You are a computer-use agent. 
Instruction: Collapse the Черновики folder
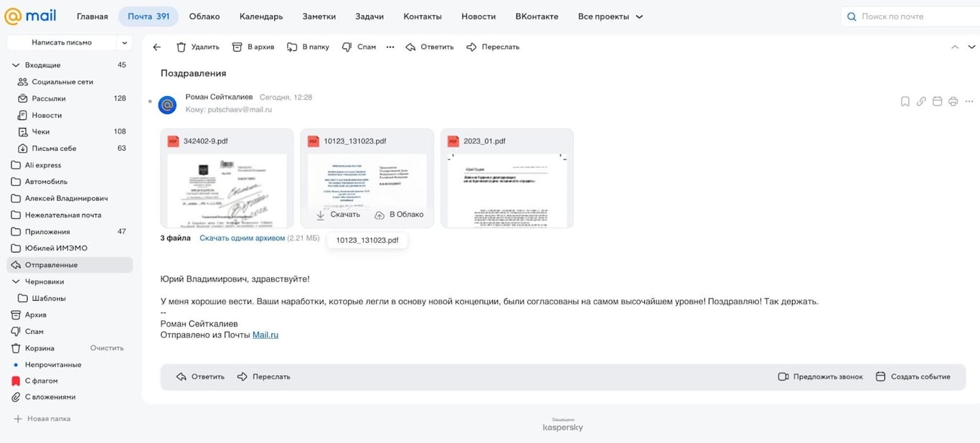point(16,282)
